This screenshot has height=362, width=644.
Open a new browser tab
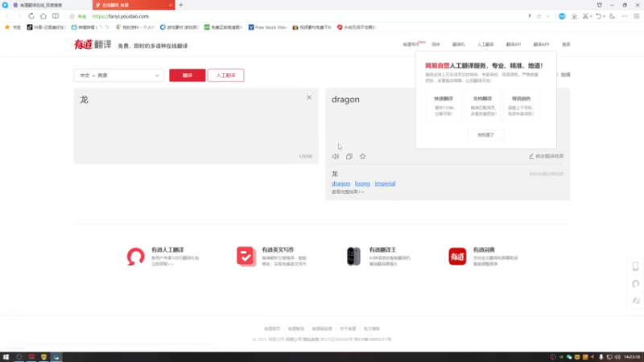tap(180, 5)
